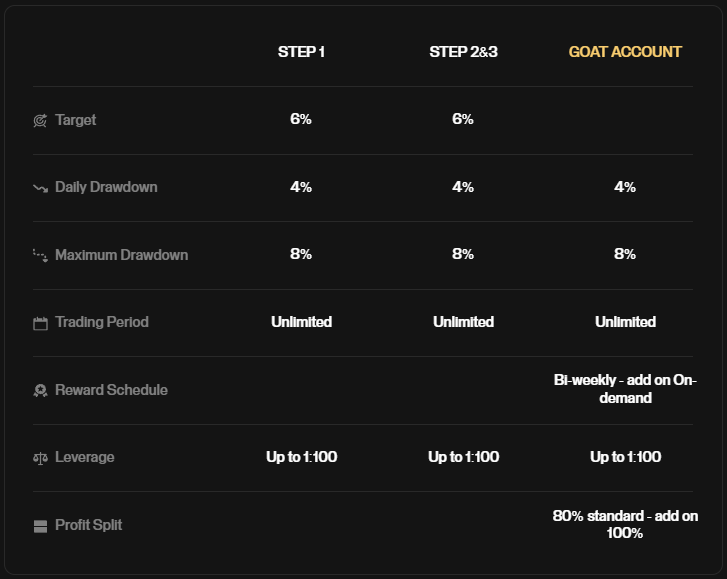Viewport: 727px width, 579px height.
Task: Click the Trading Period calendar icon
Action: coord(40,323)
